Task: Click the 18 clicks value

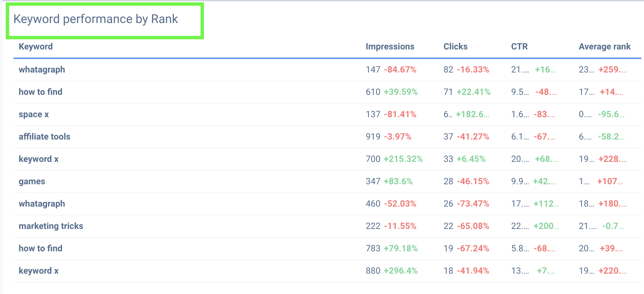Action: (x=448, y=271)
